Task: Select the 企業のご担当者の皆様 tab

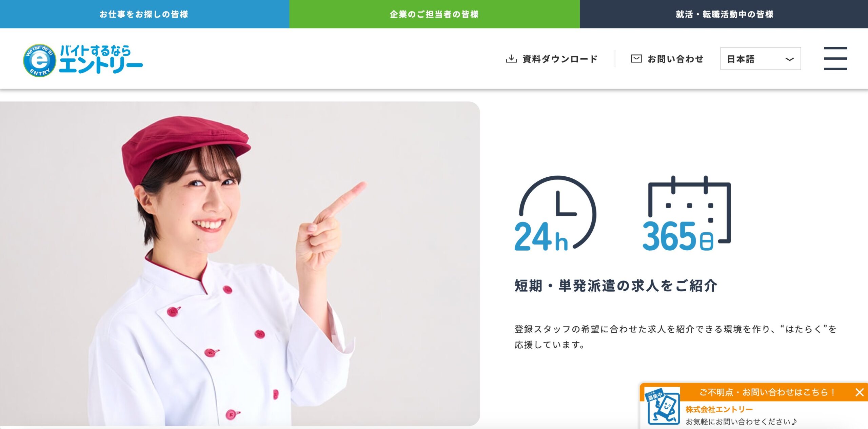Action: click(434, 14)
